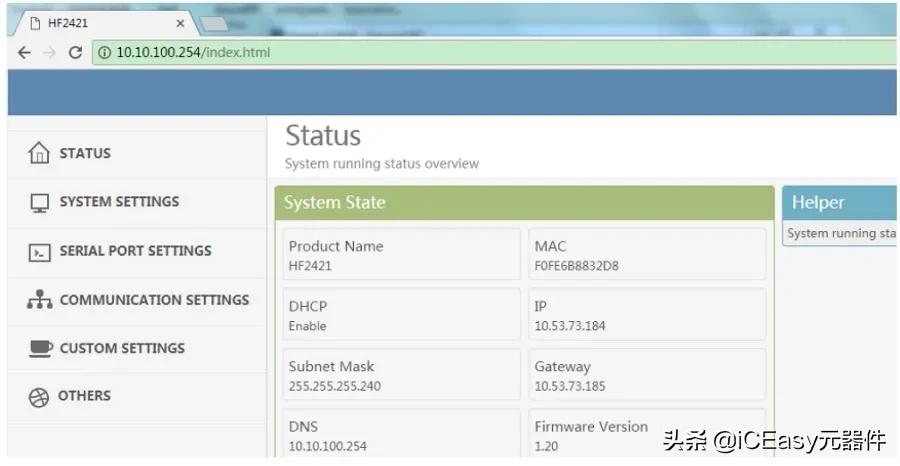
Task: Select the HF2421 browser tab
Action: point(106,24)
